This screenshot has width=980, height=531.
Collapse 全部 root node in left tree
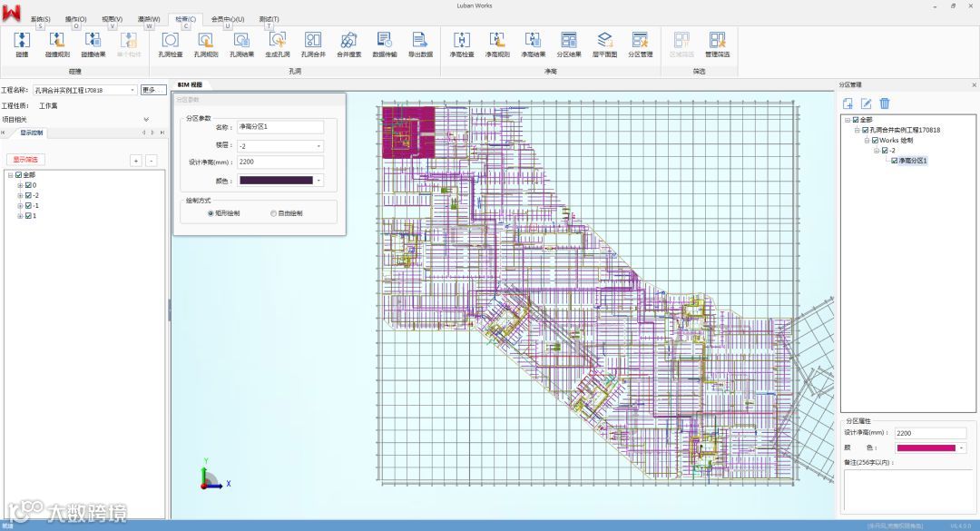[x=11, y=175]
